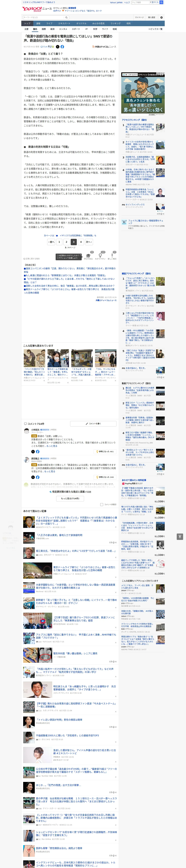Select the IT category tab
The width and height of the screenshot is (186, 868).
tap(86, 29)
